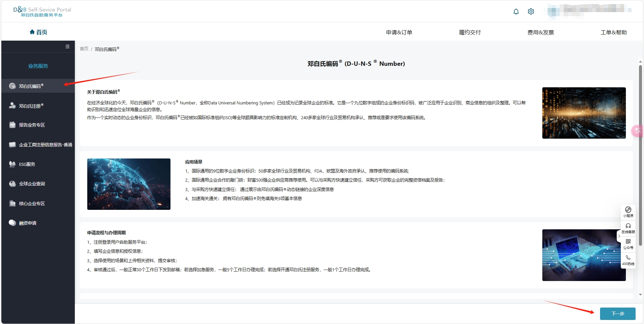The height and width of the screenshot is (324, 644).
Task: Click the line "1、注册登录用户自助服务平台;"
Action: coord(117,242)
